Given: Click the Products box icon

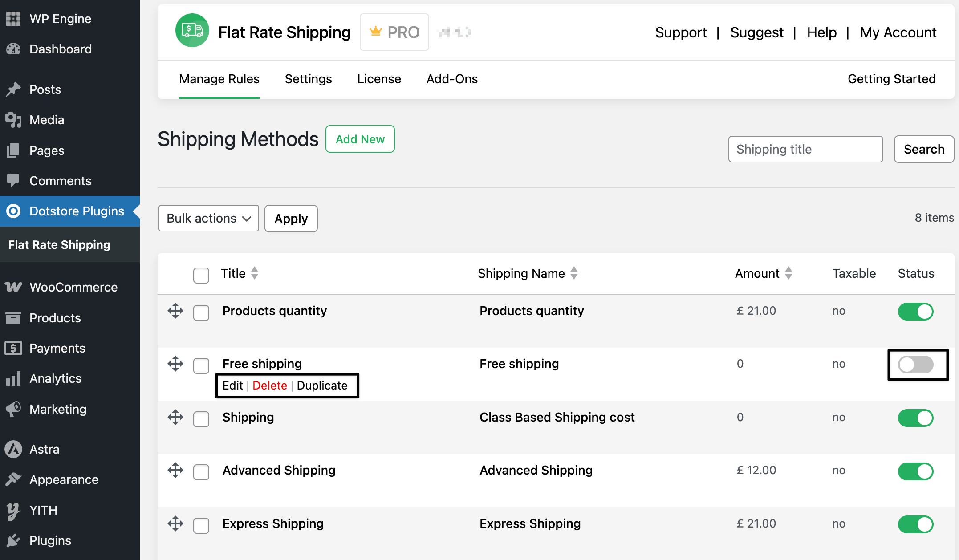Looking at the screenshot, I should (13, 318).
